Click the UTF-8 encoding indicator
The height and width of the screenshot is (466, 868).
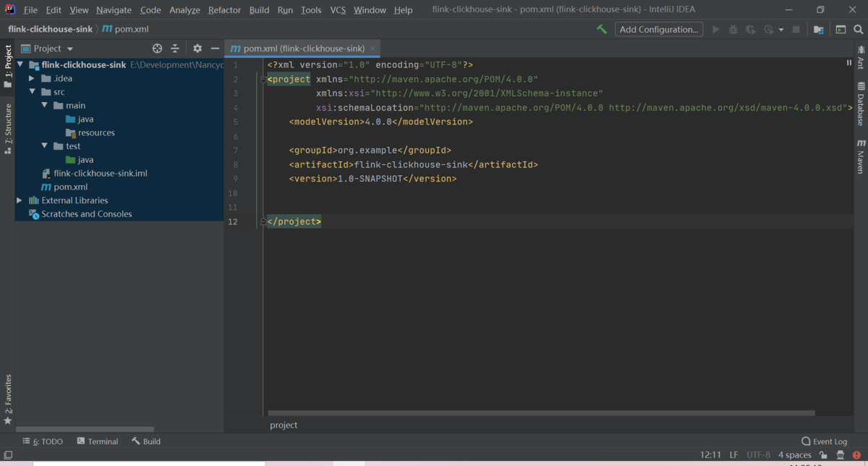(758, 455)
